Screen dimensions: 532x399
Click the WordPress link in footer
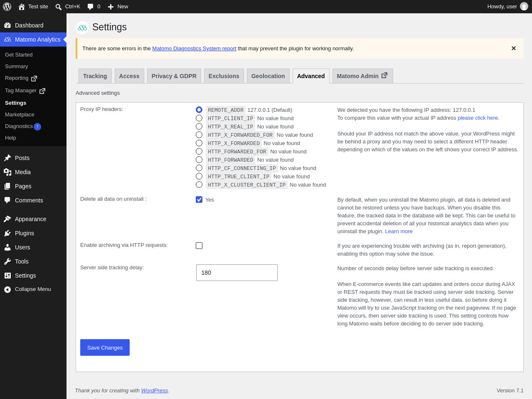click(x=155, y=390)
